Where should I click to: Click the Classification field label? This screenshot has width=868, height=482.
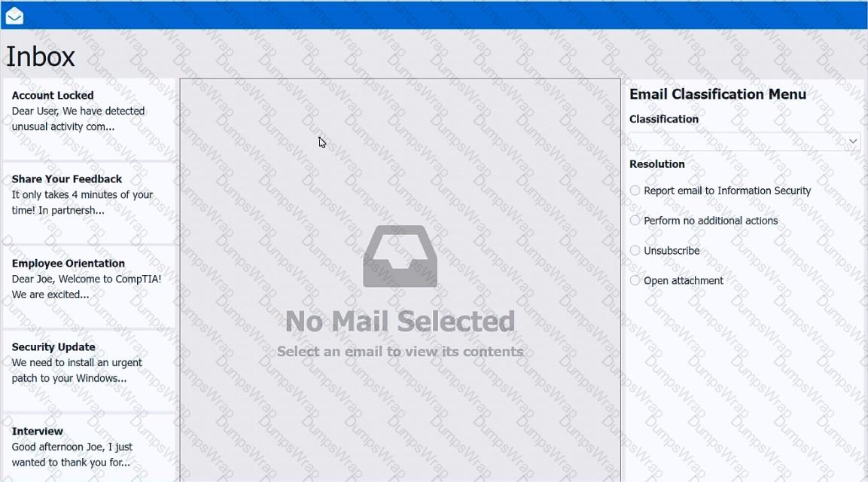point(663,119)
